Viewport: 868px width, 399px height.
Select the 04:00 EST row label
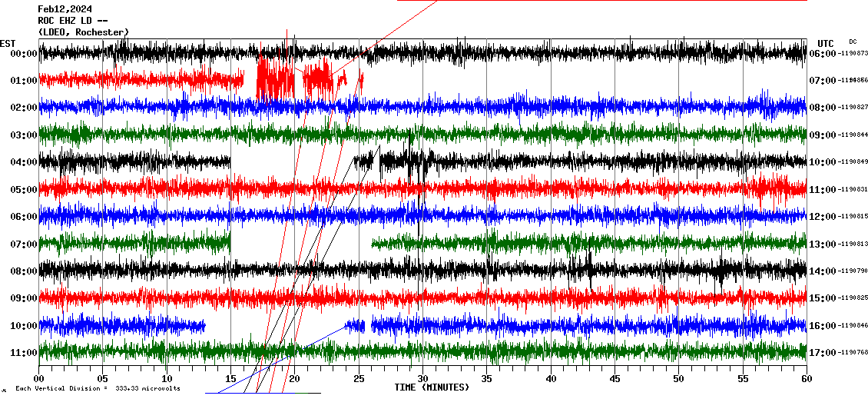(23, 162)
